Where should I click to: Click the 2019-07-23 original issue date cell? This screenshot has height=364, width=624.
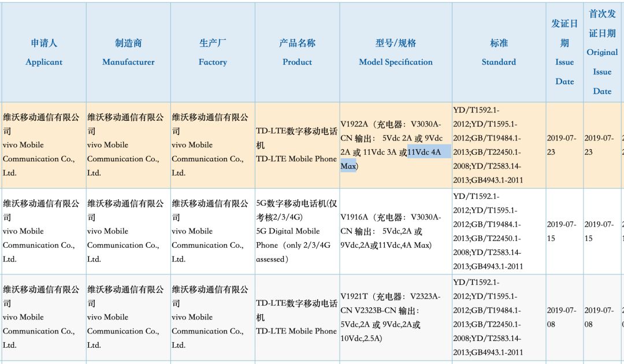coord(602,145)
